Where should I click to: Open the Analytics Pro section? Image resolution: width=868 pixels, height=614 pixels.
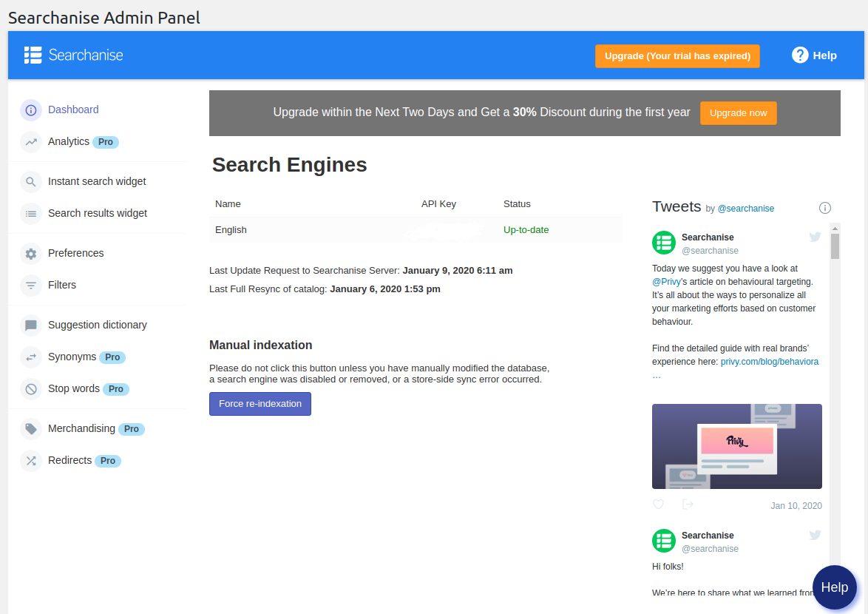(x=67, y=141)
